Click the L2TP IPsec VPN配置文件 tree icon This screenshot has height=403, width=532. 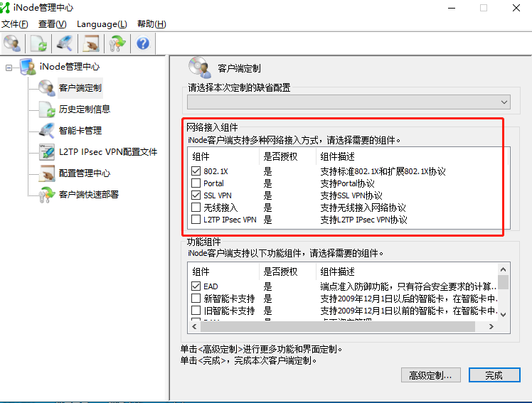pos(46,152)
